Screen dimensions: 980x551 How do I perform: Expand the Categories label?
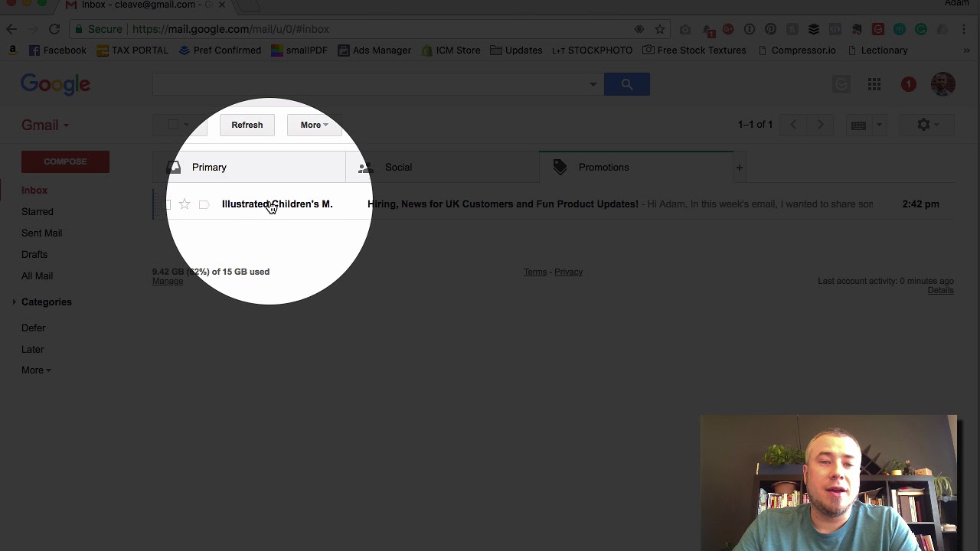[x=14, y=302]
